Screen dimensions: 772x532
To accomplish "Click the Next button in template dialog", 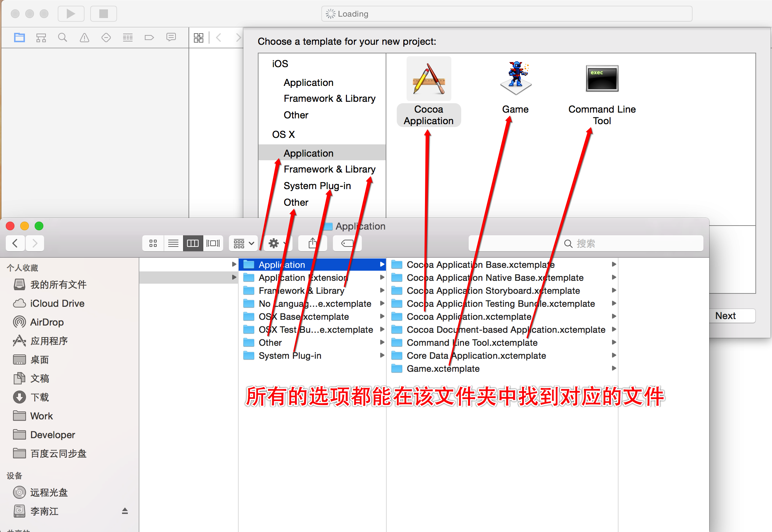I will (733, 316).
